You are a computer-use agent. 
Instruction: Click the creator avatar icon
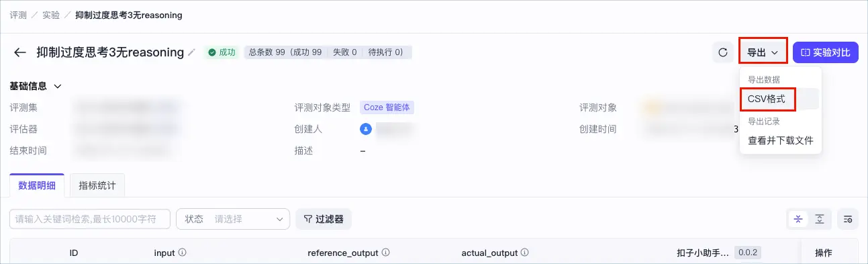tap(366, 128)
